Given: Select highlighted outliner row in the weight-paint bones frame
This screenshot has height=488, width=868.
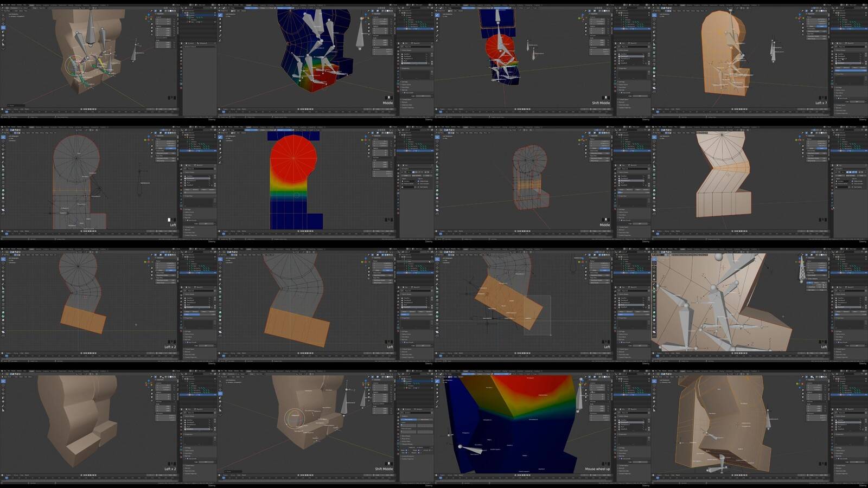Looking at the screenshot, I should tap(415, 28).
